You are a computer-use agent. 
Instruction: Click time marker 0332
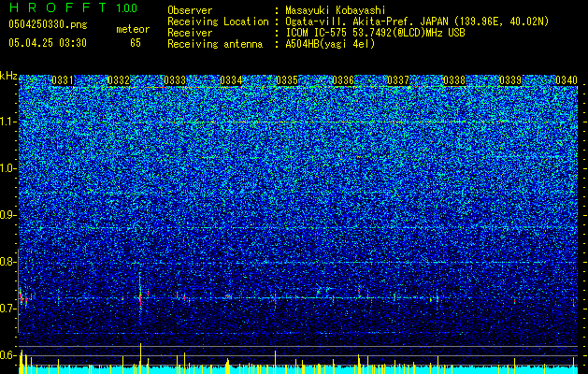point(119,80)
